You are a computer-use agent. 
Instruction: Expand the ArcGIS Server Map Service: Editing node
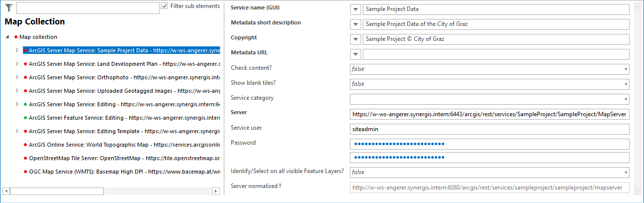click(17, 104)
